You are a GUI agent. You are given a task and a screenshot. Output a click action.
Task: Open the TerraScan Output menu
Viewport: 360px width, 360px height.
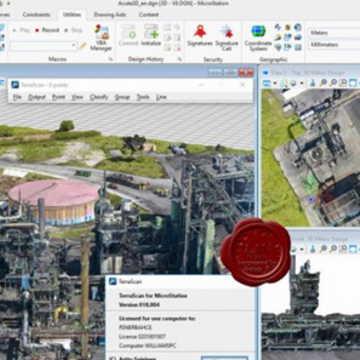click(x=37, y=97)
